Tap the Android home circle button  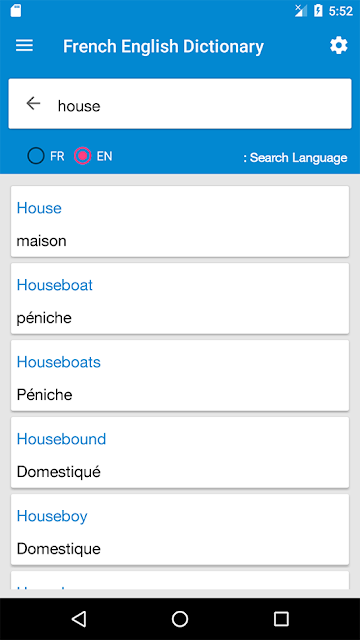click(180, 619)
